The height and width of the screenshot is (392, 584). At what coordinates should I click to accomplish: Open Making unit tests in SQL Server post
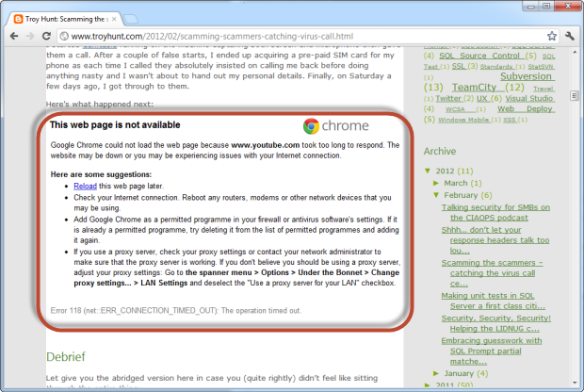494,301
